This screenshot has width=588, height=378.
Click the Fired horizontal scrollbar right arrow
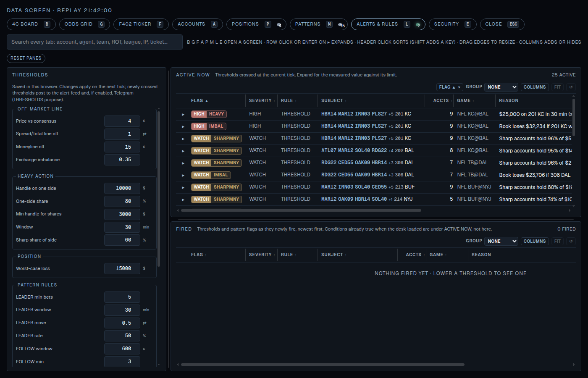(x=574, y=365)
